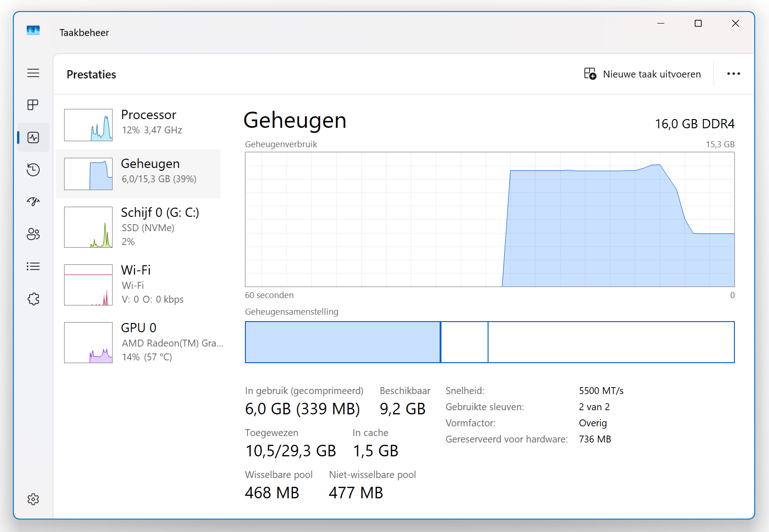The image size is (769, 532).
Task: Open the Startup apps gauge icon
Action: pos(33,202)
